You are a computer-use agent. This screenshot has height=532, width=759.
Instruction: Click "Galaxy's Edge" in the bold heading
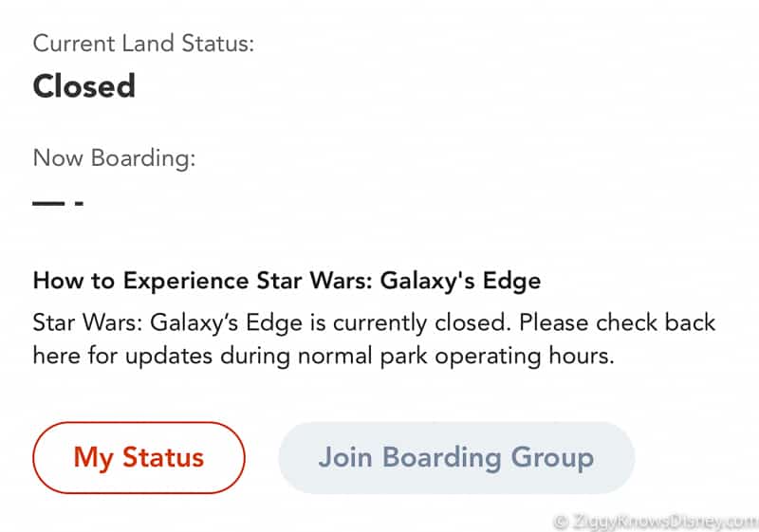click(460, 281)
